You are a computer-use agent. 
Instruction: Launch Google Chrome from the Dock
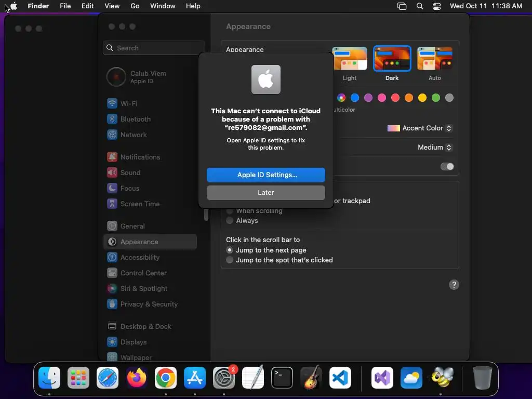(x=166, y=378)
